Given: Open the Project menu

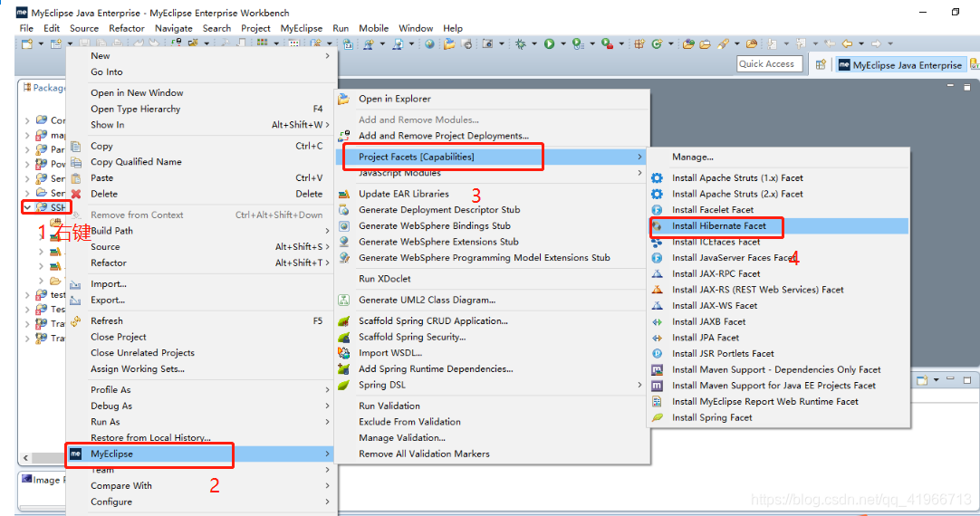Looking at the screenshot, I should [255, 28].
